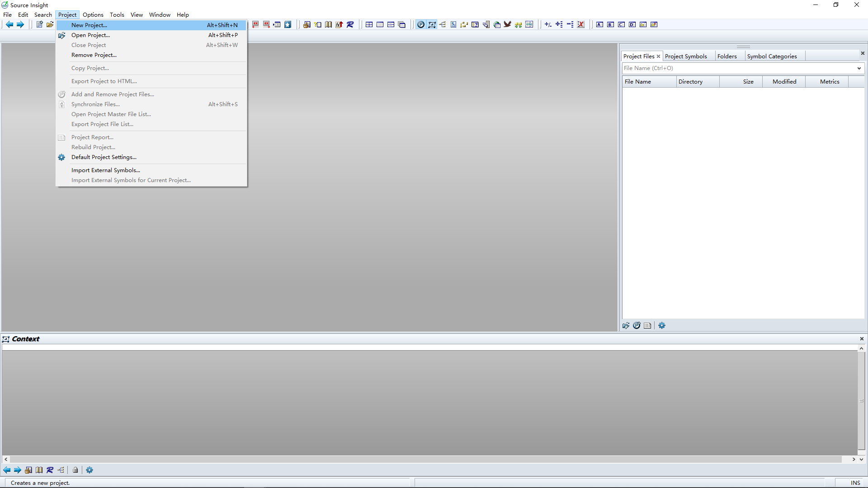Click the Jump To Definition hand icon in top toolbar
The width and height of the screenshot is (868, 488).
coord(307,24)
